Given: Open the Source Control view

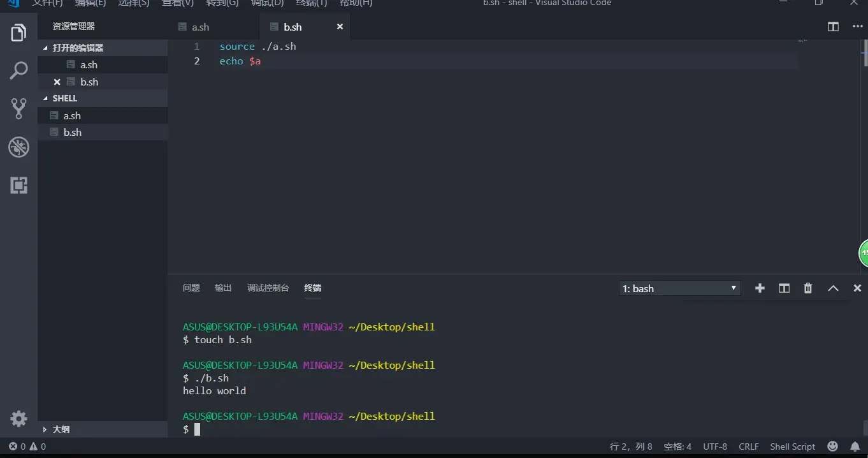Looking at the screenshot, I should (18, 108).
